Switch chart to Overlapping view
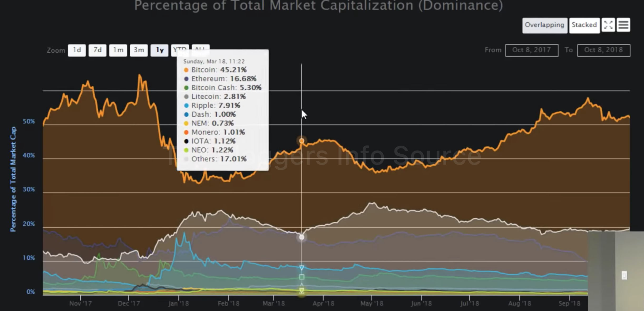This screenshot has height=311, width=644. [544, 25]
